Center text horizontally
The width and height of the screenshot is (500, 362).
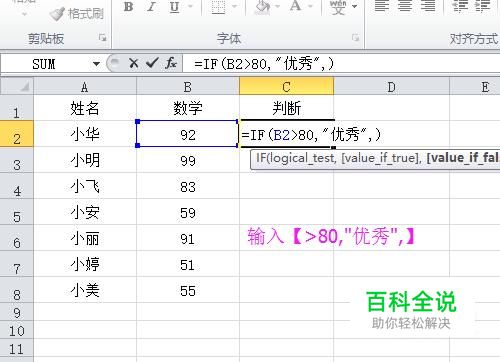pos(405,6)
